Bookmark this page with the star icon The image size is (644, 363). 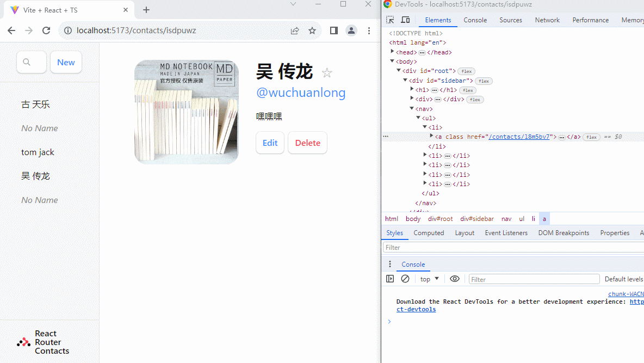point(312,30)
